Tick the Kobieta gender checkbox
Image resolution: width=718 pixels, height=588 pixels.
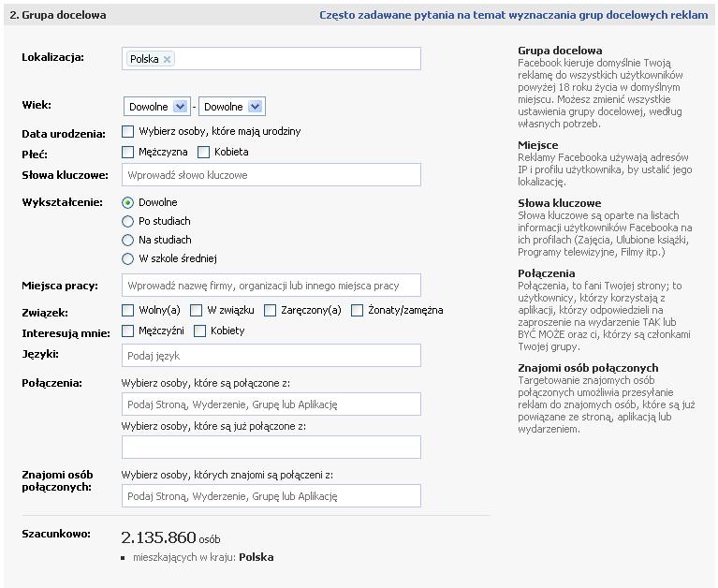pos(203,152)
